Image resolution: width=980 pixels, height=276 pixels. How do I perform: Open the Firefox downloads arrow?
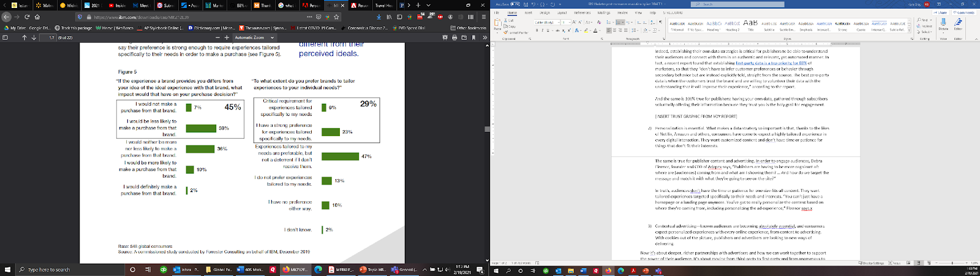pos(379,17)
